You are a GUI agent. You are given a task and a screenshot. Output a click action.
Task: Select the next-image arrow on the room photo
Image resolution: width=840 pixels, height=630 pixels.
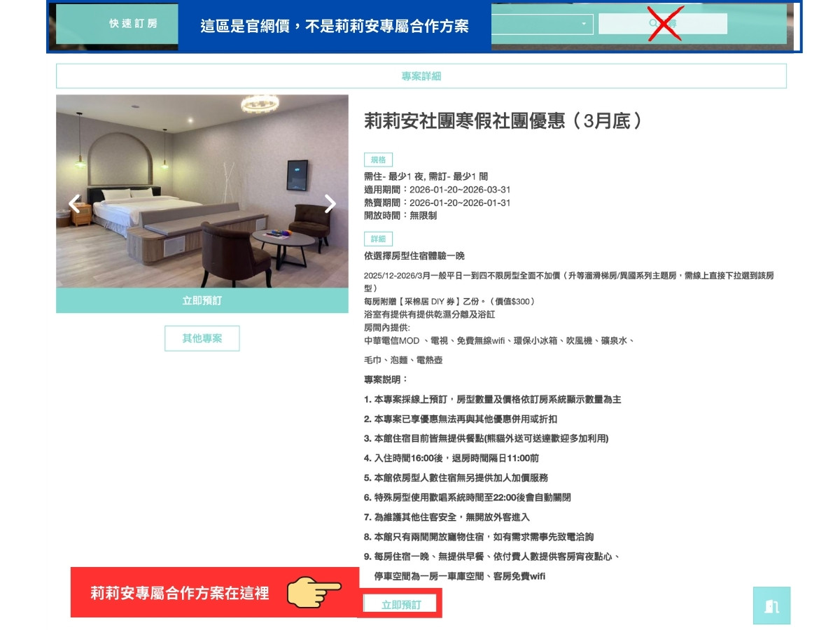tap(330, 204)
